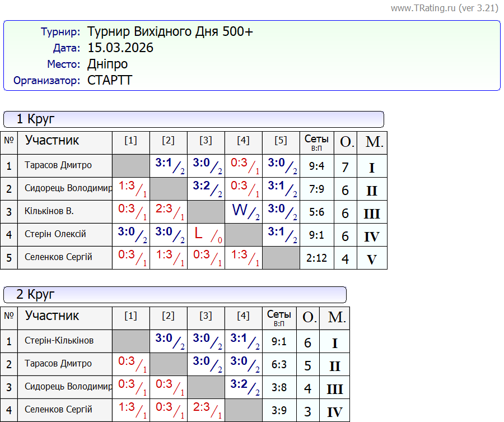Click the location Дніпро

pos(108,64)
